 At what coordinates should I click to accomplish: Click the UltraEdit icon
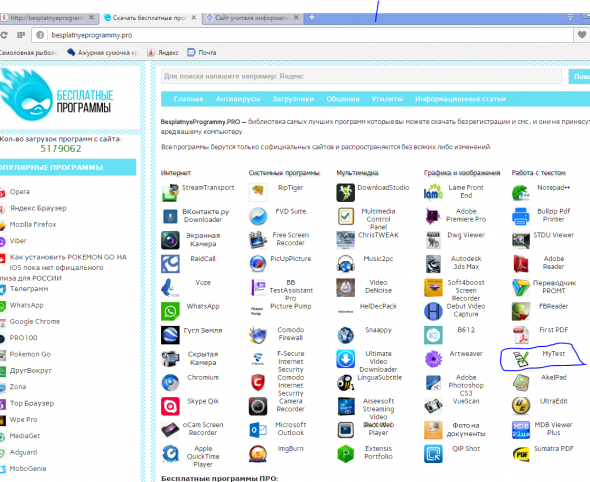[521, 406]
